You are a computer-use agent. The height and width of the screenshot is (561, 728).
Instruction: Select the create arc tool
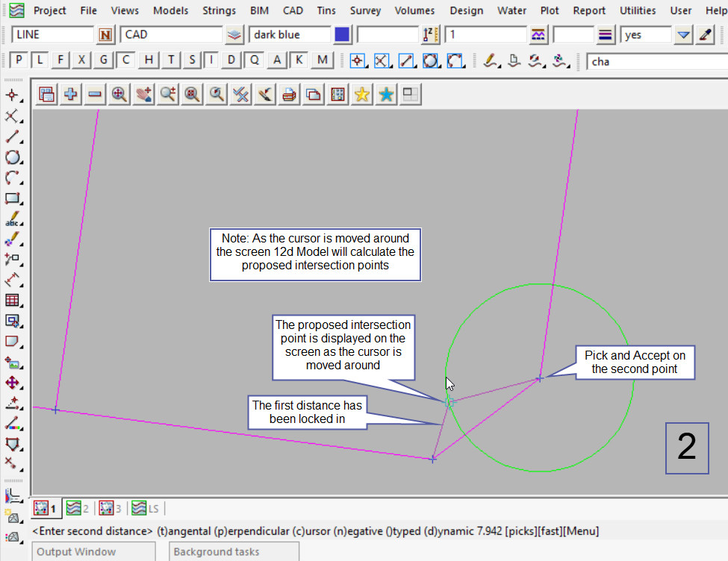pyautogui.click(x=12, y=178)
